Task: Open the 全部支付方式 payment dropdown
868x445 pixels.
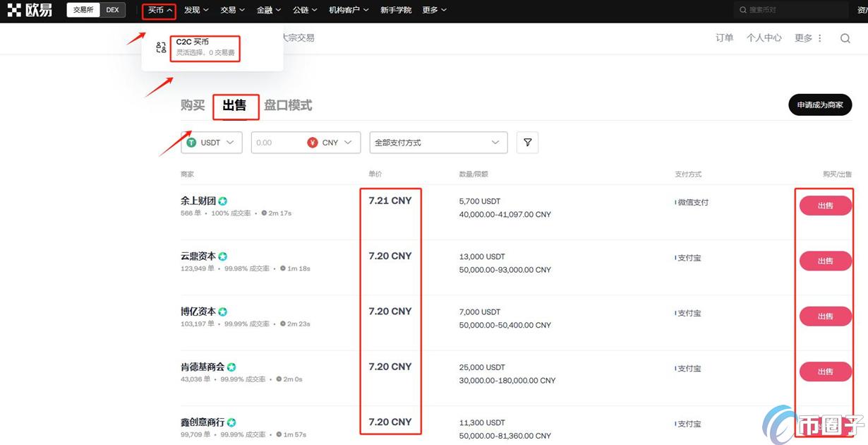Action: [x=438, y=142]
